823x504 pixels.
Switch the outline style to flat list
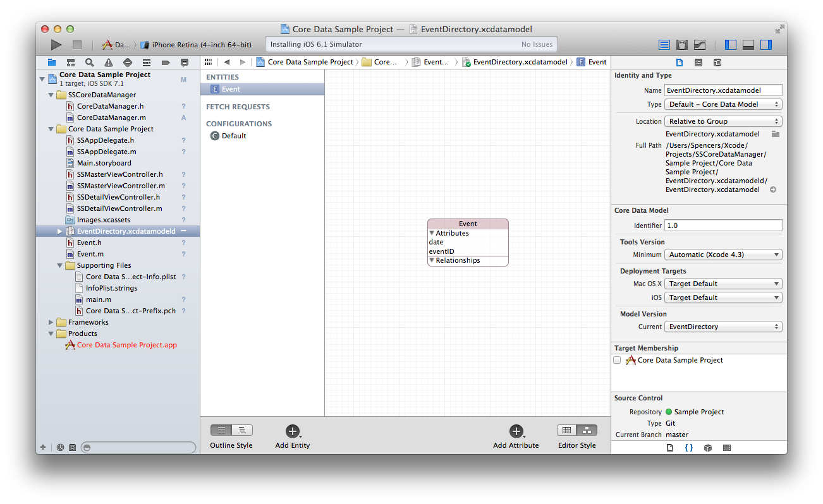221,430
